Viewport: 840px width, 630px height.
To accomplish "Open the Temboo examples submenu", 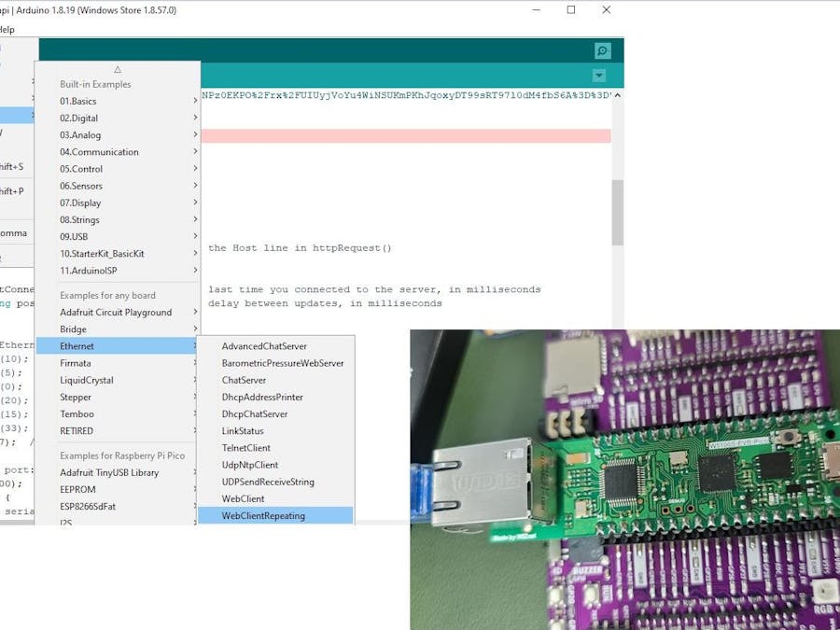I will (x=118, y=414).
